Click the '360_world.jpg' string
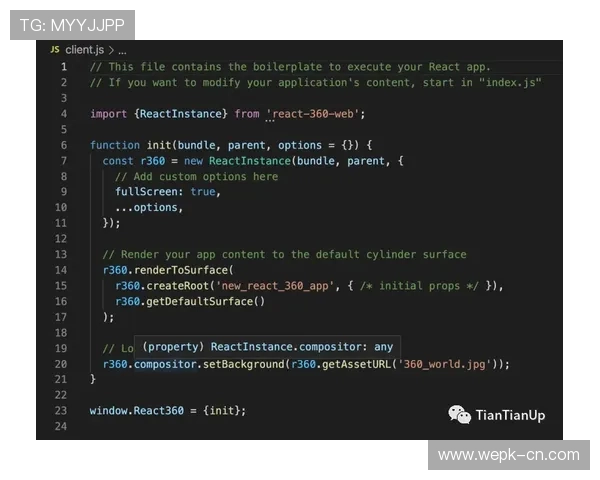The width and height of the screenshot is (600, 480). (x=444, y=364)
